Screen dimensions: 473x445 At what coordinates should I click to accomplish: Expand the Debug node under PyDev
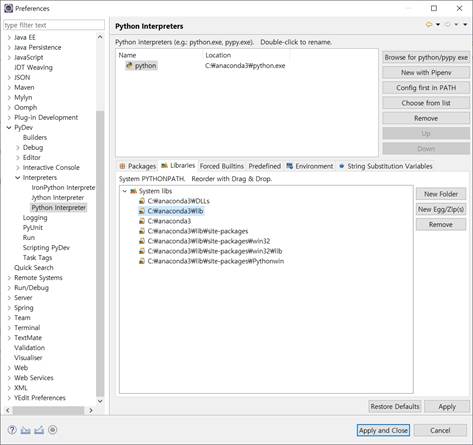tap(18, 147)
